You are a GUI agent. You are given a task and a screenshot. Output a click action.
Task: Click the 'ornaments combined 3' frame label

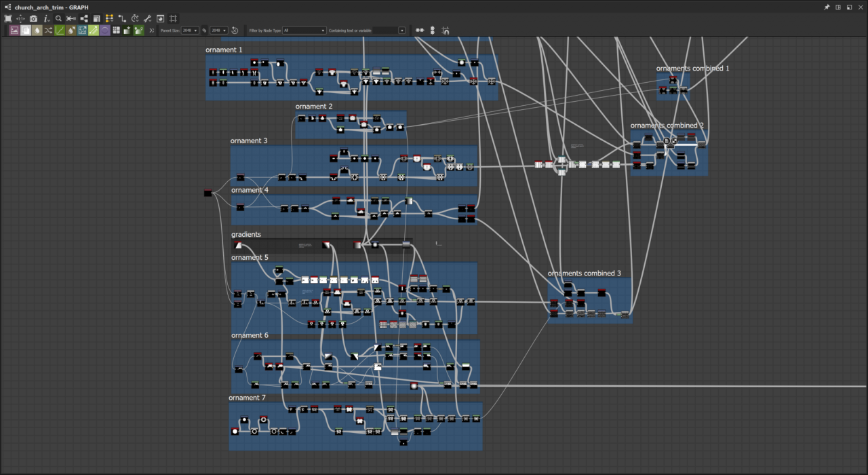click(x=585, y=273)
